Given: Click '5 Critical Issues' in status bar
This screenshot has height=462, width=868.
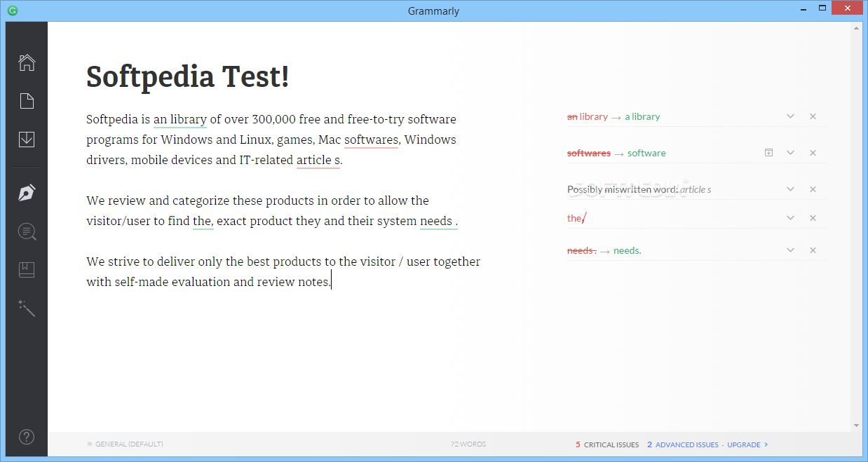Looking at the screenshot, I should point(607,444).
